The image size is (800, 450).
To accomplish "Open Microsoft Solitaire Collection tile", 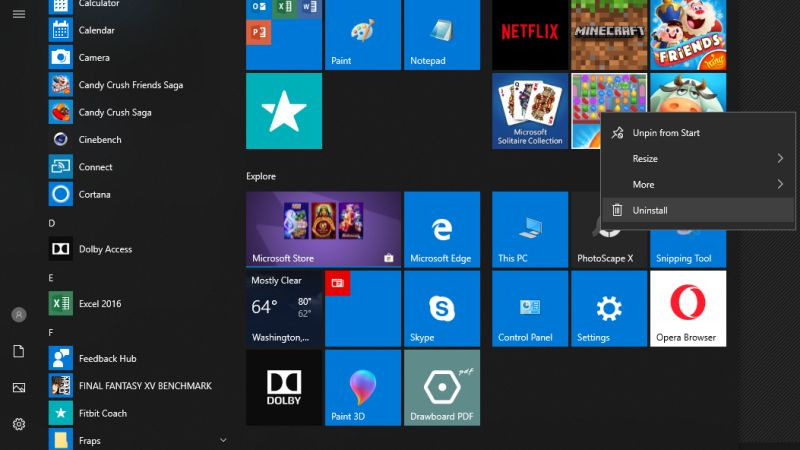I will pos(530,111).
